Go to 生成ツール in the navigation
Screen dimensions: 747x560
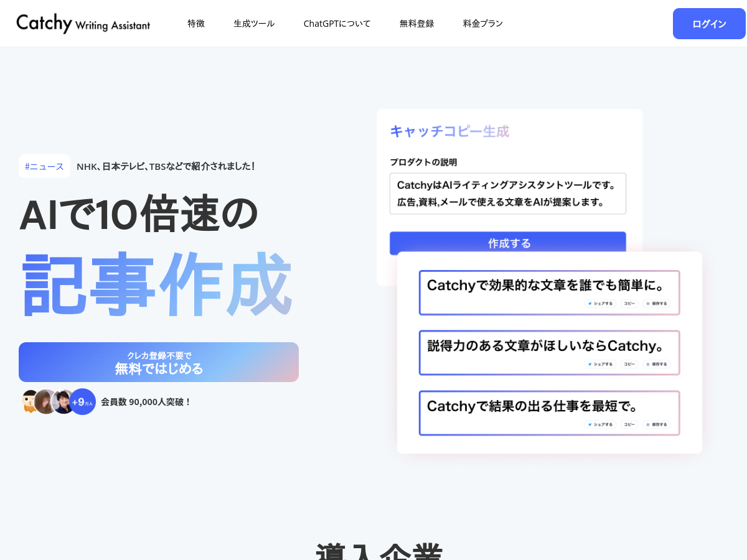pyautogui.click(x=254, y=24)
